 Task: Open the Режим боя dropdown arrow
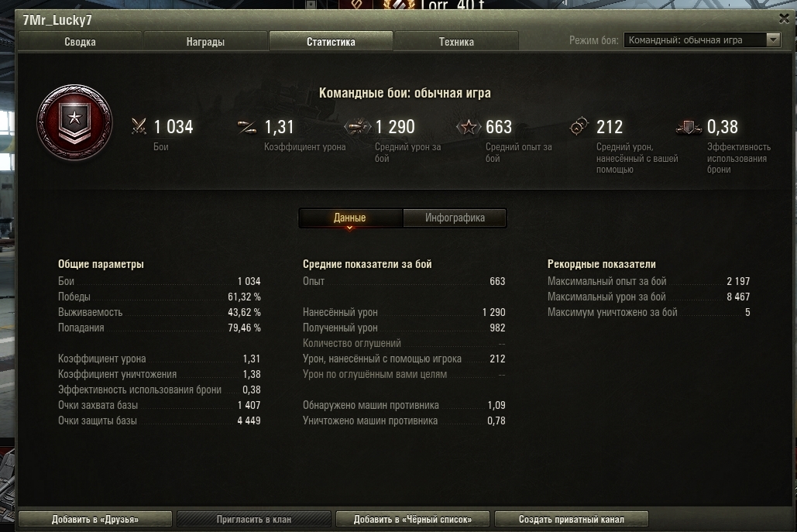[773, 39]
